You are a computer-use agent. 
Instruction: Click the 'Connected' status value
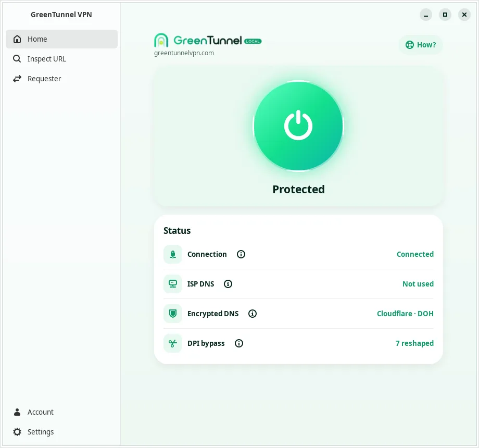point(415,254)
